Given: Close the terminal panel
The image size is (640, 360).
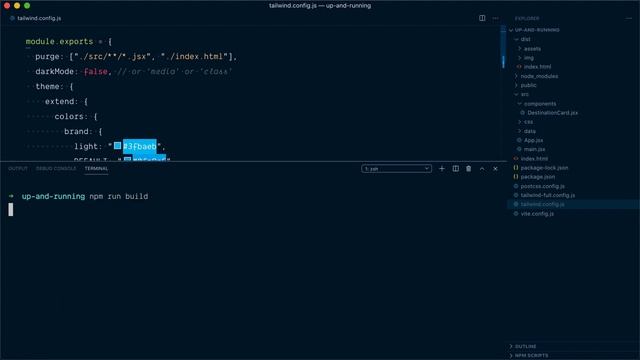Looking at the screenshot, I should tap(495, 169).
